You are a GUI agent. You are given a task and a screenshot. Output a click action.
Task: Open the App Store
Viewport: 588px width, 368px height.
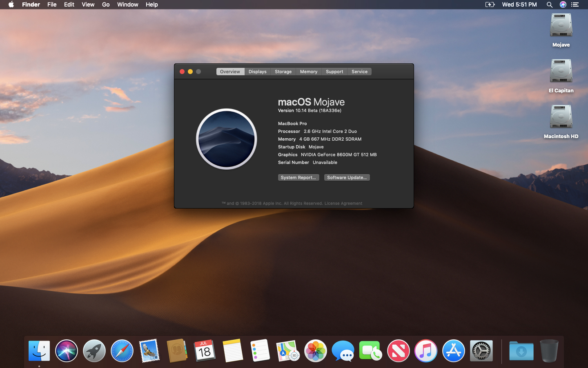(x=453, y=350)
